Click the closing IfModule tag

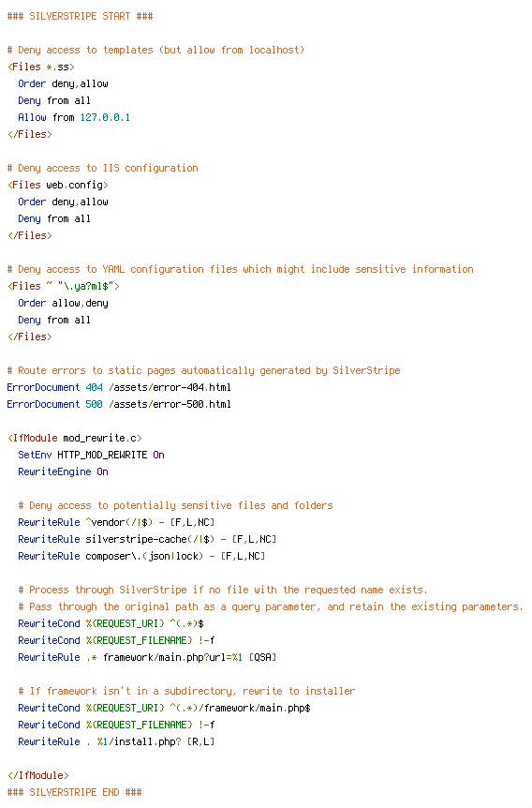pyautogui.click(x=37, y=775)
